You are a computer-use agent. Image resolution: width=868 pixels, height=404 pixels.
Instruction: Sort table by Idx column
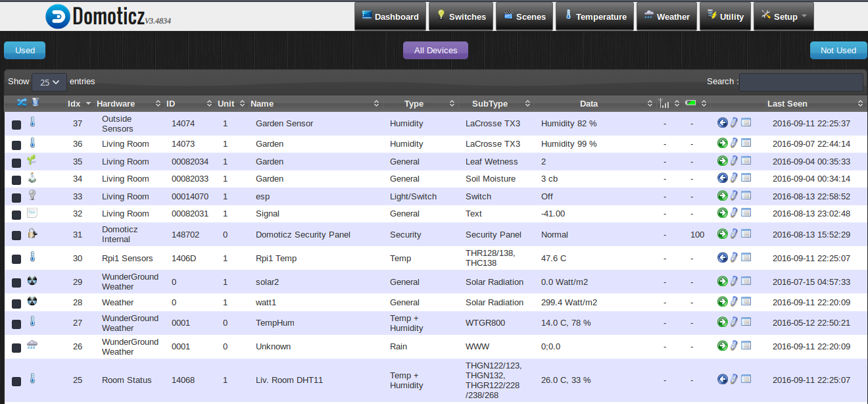[x=78, y=103]
